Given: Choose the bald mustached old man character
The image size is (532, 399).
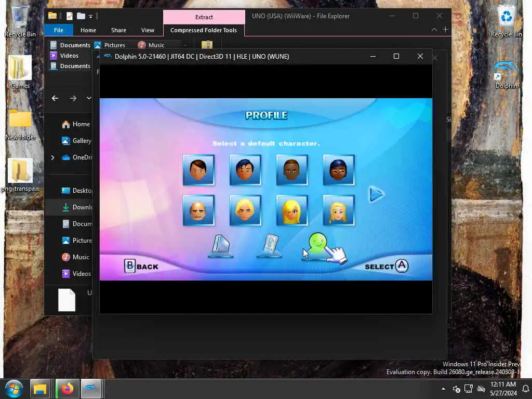Looking at the screenshot, I should (198, 210).
